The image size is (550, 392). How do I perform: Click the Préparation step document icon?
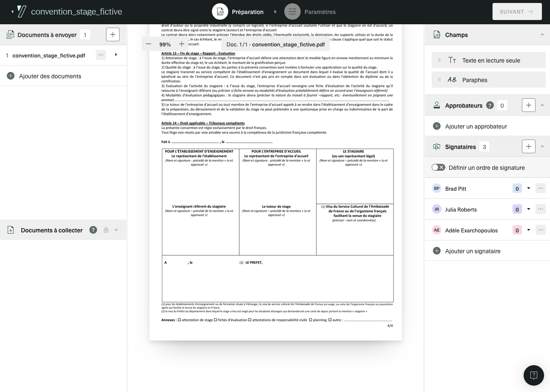pos(220,12)
